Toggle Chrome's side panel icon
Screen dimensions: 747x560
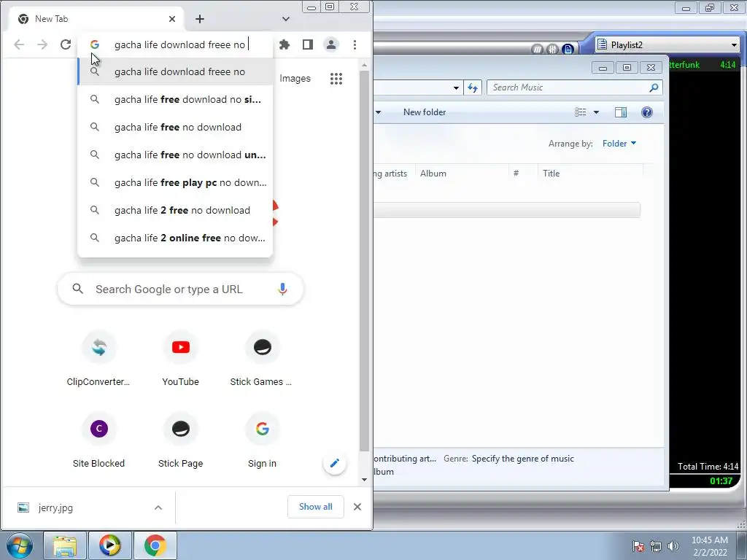pyautogui.click(x=308, y=44)
